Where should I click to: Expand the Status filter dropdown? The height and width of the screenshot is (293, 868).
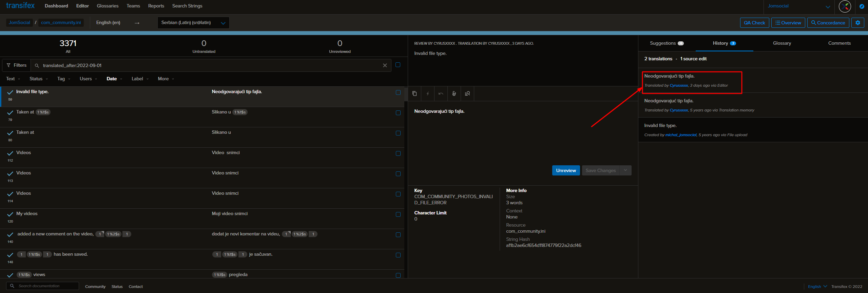[x=38, y=79]
